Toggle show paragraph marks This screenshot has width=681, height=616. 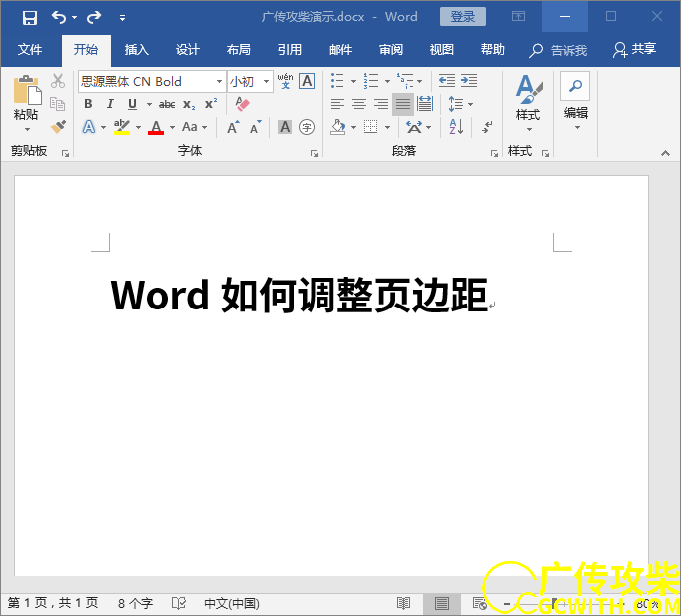click(x=487, y=127)
